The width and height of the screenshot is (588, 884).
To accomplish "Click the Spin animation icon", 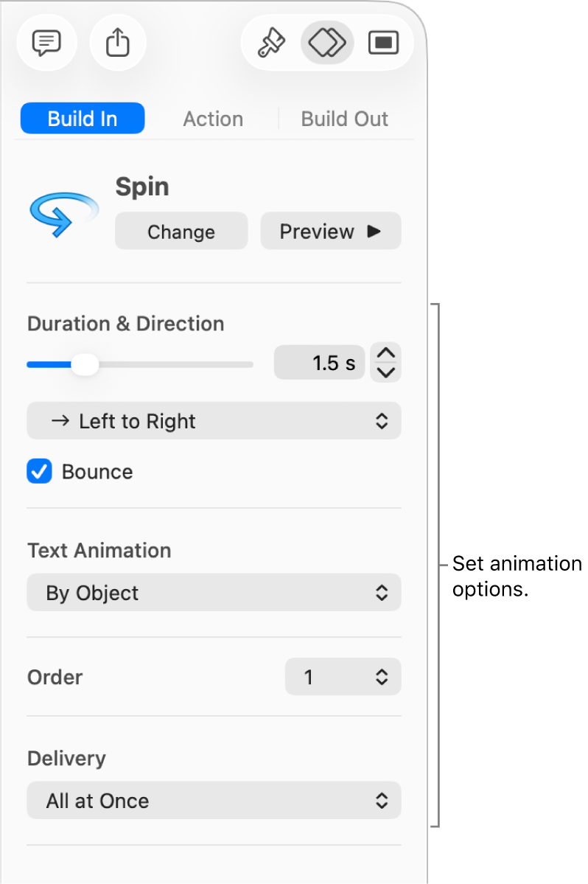I will (63, 212).
